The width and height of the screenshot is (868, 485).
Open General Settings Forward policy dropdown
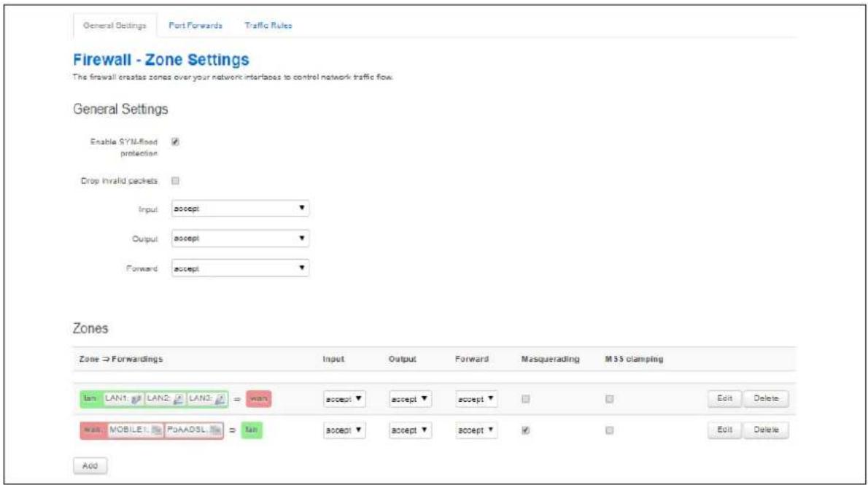240,268
